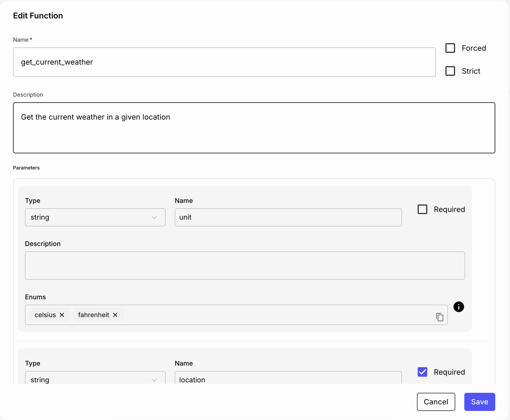Enable the Strict checkbox

coord(450,71)
